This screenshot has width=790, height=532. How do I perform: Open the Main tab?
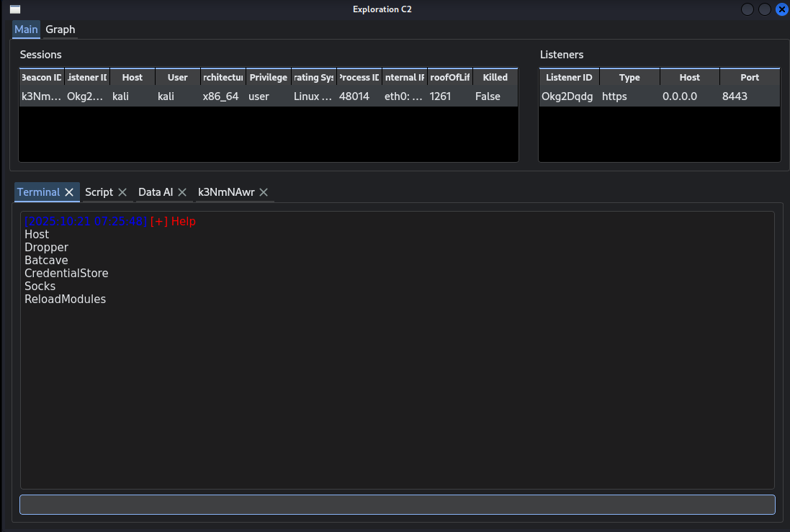pos(26,30)
